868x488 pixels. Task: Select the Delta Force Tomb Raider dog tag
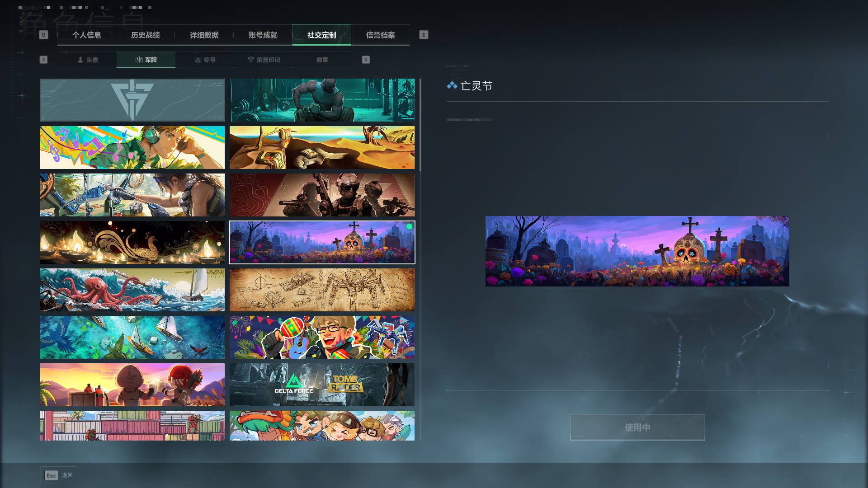pyautogui.click(x=322, y=385)
